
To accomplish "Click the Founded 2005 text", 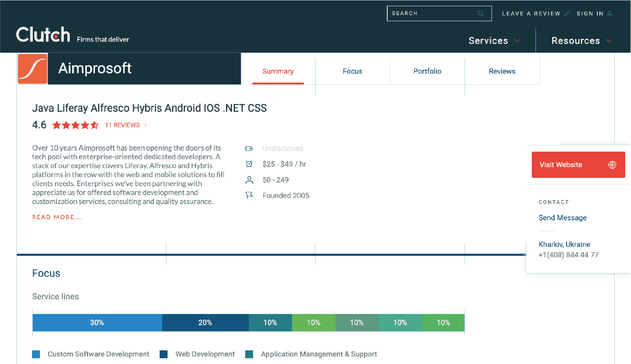I will (x=286, y=195).
